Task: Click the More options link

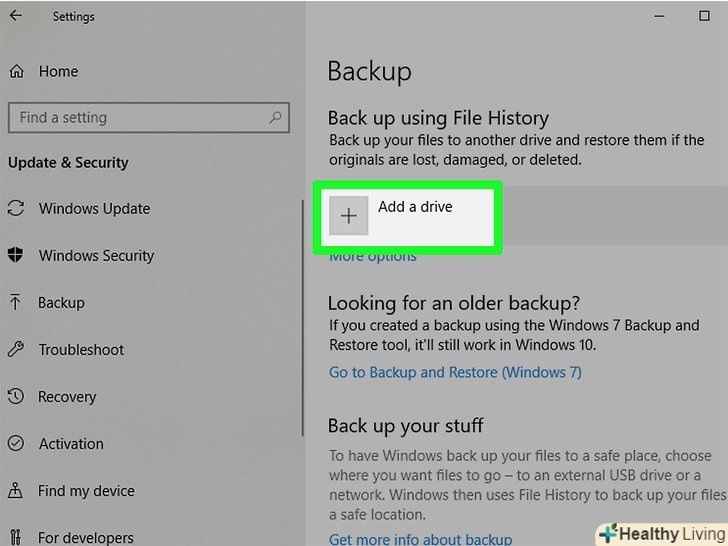Action: pos(373,257)
